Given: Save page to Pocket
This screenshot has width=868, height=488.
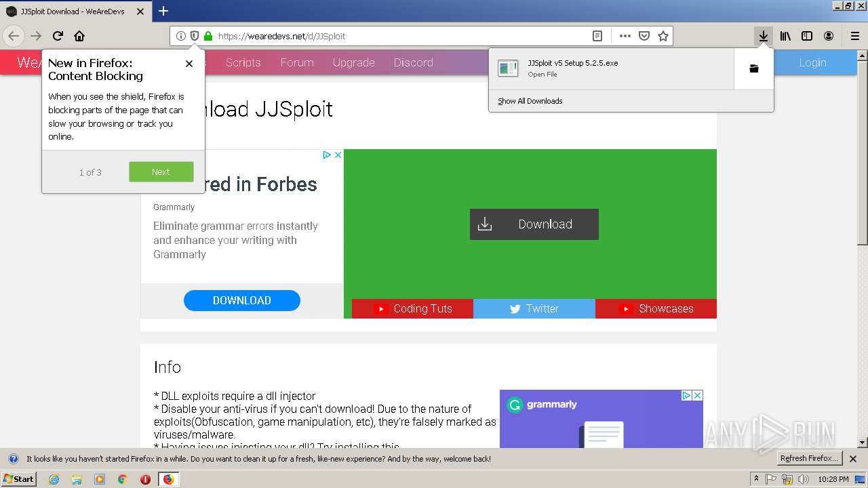Looking at the screenshot, I should (x=644, y=36).
